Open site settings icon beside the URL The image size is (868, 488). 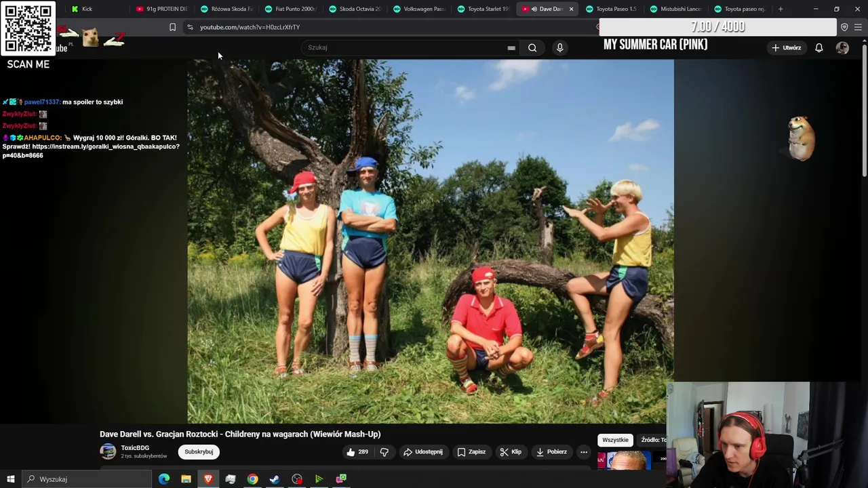click(x=190, y=27)
